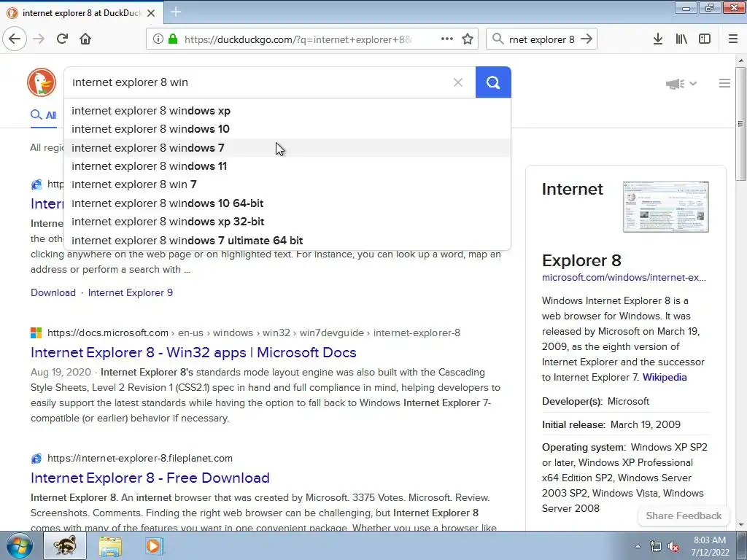Open the docs.microsoft.com result URL
This screenshot has width=747, height=560.
coord(254,332)
